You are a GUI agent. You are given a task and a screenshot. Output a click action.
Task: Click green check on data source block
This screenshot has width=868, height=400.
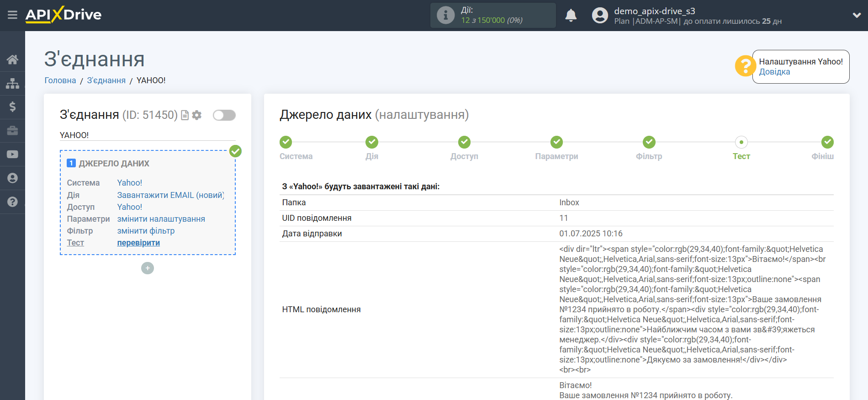tap(235, 151)
